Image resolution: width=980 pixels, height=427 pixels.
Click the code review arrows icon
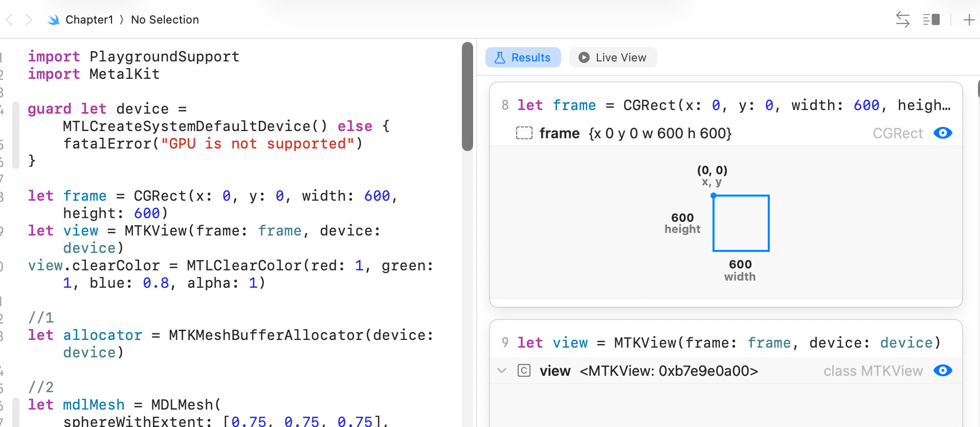click(x=902, y=20)
